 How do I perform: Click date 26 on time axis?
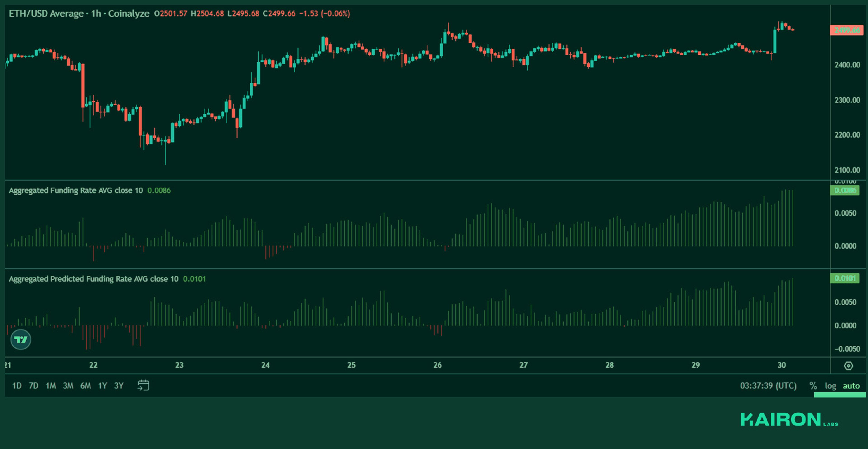[437, 365]
